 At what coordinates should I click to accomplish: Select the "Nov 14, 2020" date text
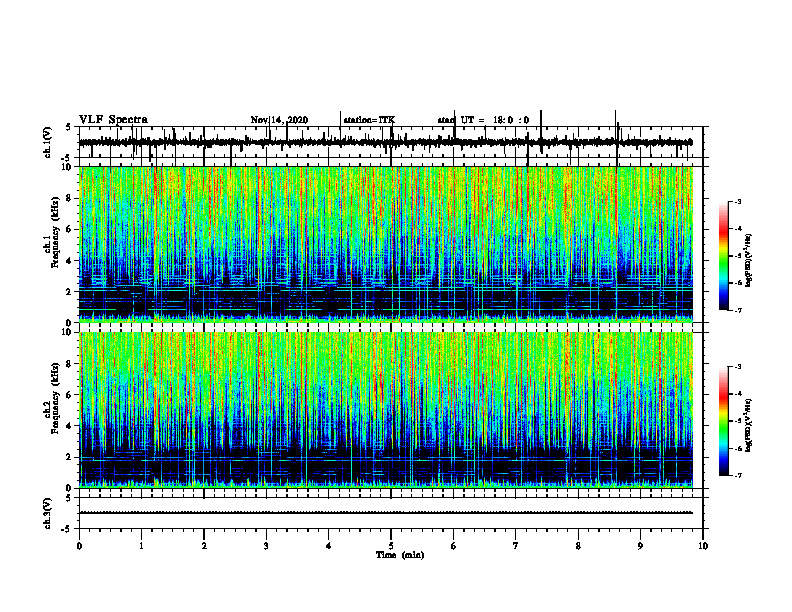[x=279, y=120]
